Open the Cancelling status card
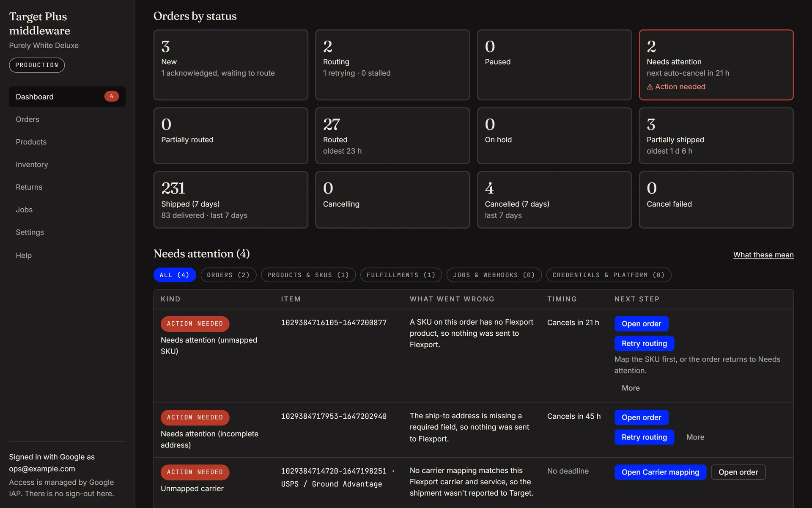Image resolution: width=812 pixels, height=508 pixels. 392,200
